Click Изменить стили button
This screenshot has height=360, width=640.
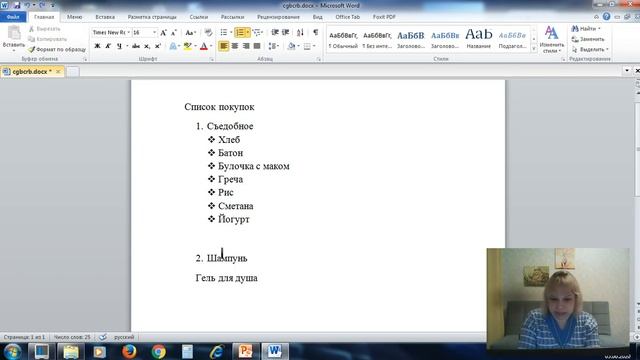tap(551, 39)
